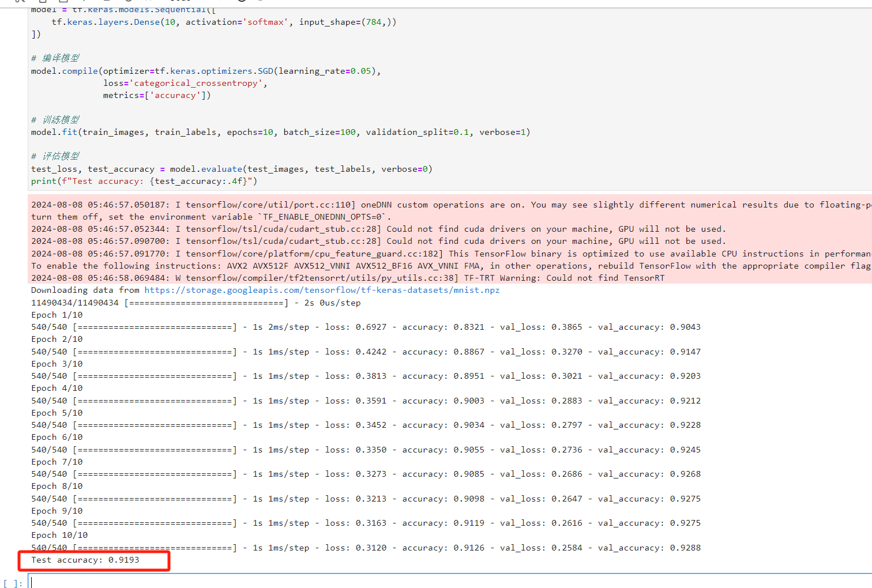The width and height of the screenshot is (872, 588).
Task: Place cursor on the model.fit code line
Action: (x=280, y=132)
